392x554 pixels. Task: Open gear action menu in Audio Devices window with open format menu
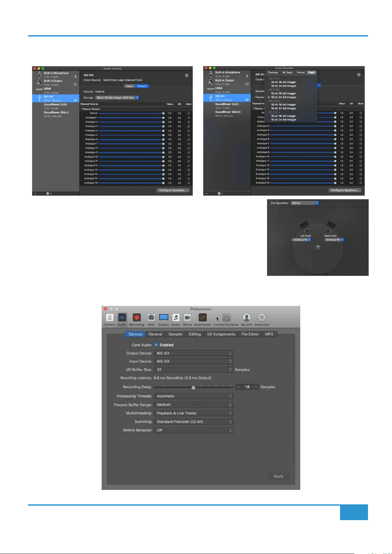pyautogui.click(x=220, y=193)
